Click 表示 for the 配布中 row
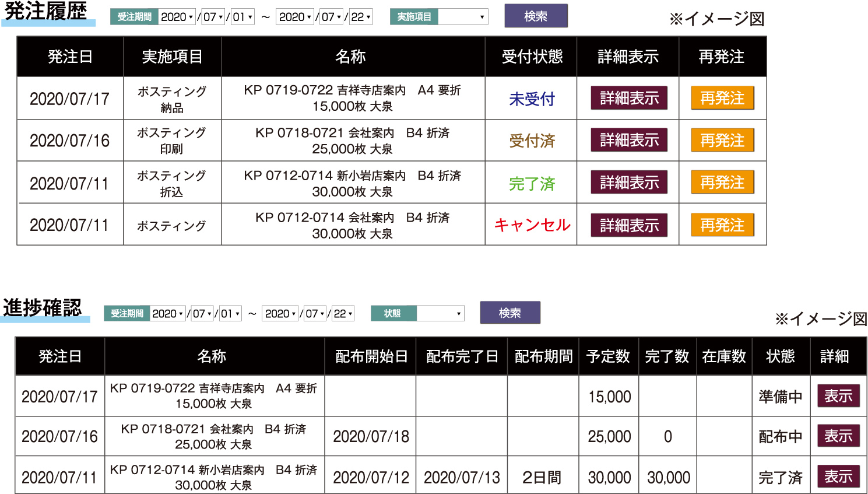Screen dimensions: 868x494 (x=838, y=436)
